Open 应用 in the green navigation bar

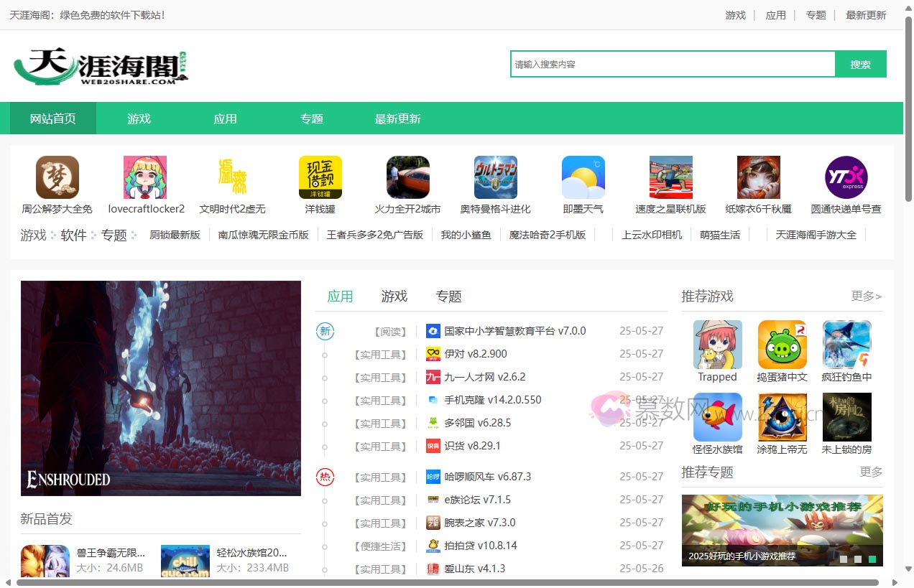click(x=225, y=118)
